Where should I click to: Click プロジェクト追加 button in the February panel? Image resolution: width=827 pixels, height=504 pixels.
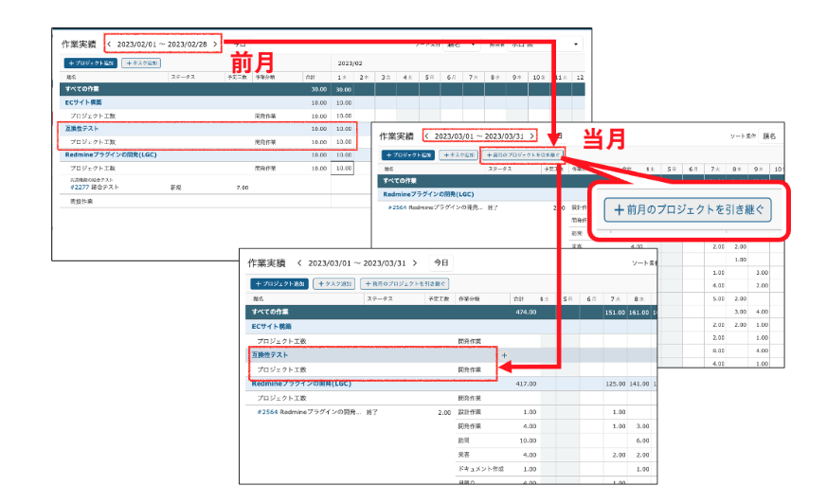pos(90,63)
